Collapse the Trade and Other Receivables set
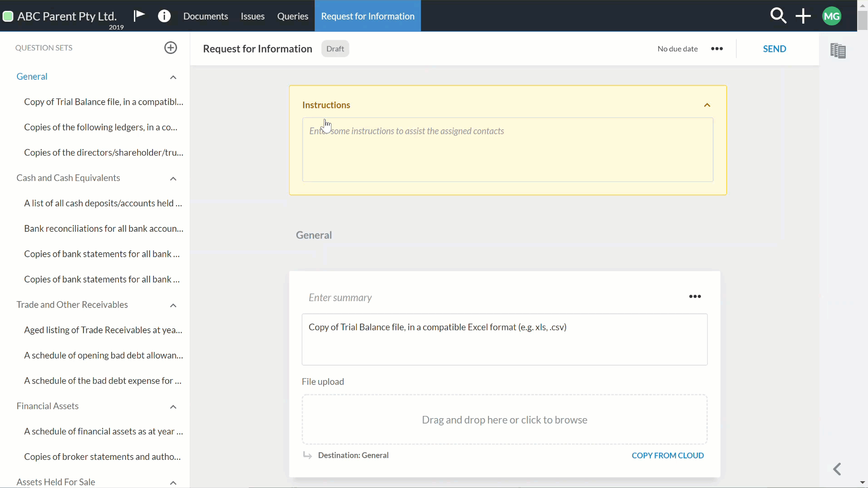 point(173,305)
